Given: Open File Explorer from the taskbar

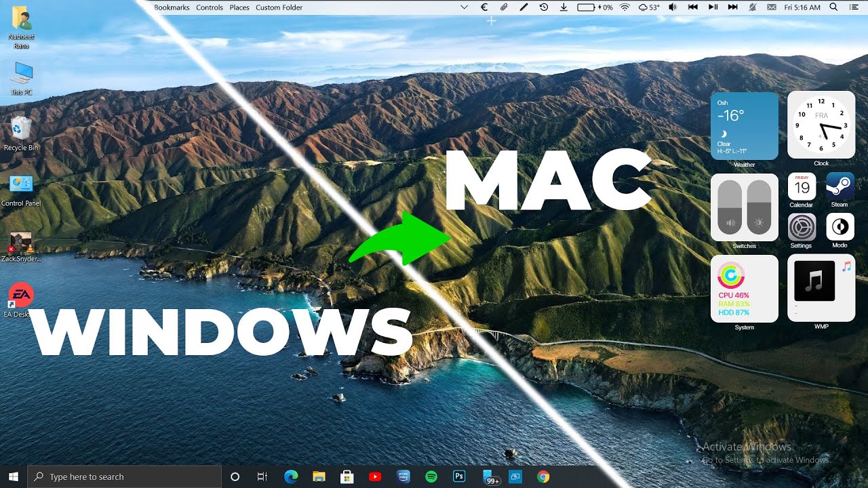Looking at the screenshot, I should [x=319, y=476].
